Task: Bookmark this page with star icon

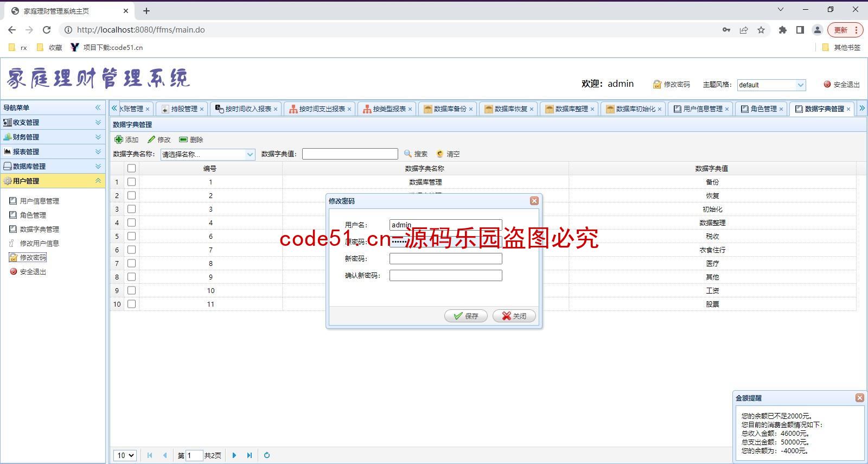Action: [x=761, y=30]
